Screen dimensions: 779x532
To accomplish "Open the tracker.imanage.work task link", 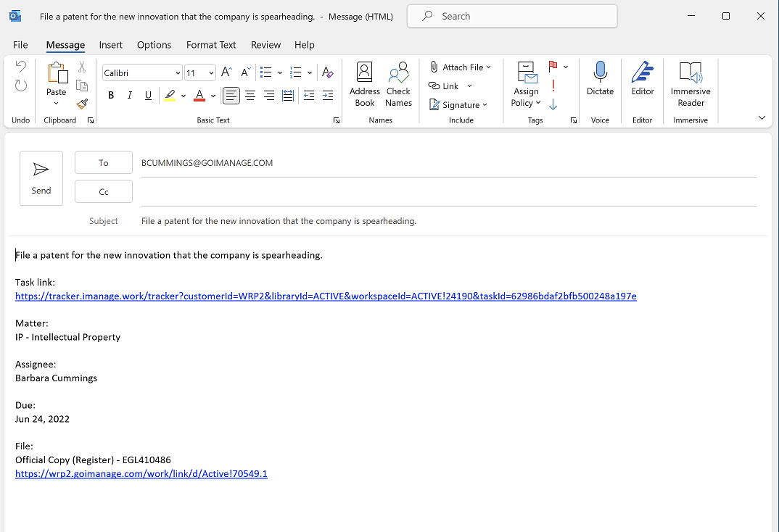I will point(326,296).
